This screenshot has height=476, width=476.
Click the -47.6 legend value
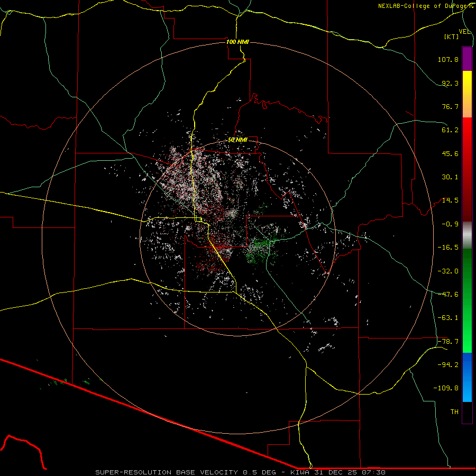click(x=448, y=295)
